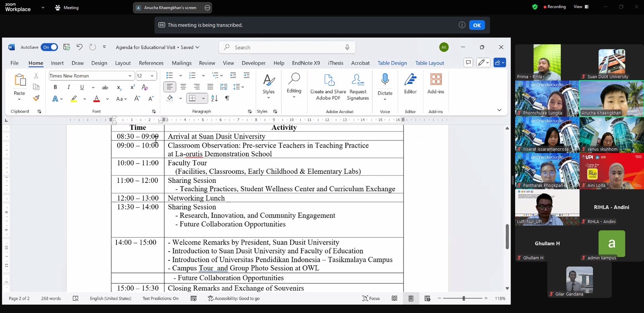
Task: Click the Format Painter brush icon
Action: pos(36,99)
